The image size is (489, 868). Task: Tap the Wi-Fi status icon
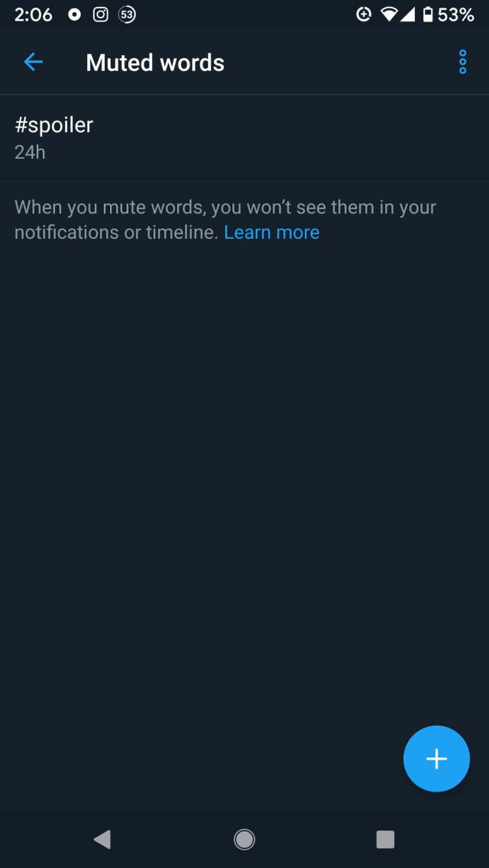(390, 15)
